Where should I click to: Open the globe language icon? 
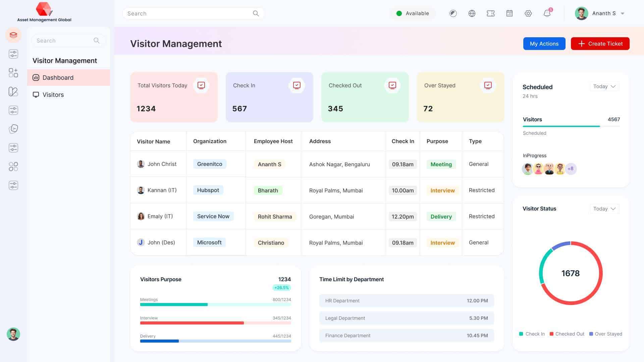click(x=472, y=13)
